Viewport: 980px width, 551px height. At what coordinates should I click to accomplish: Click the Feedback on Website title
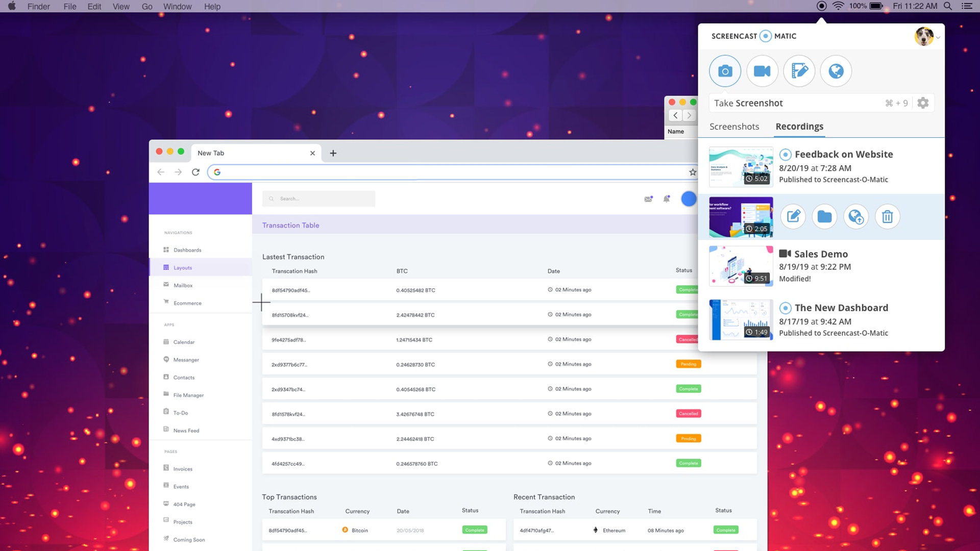click(x=844, y=154)
